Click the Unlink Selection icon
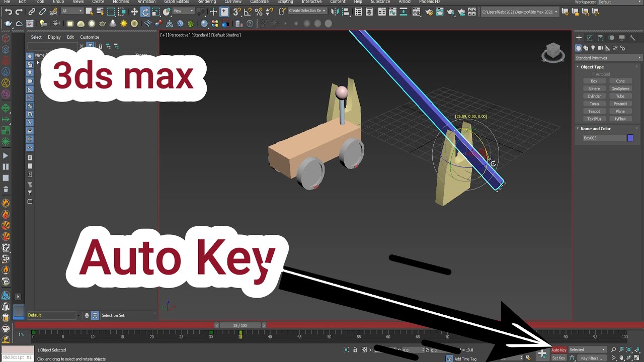This screenshot has width=644, height=362. (x=43, y=12)
